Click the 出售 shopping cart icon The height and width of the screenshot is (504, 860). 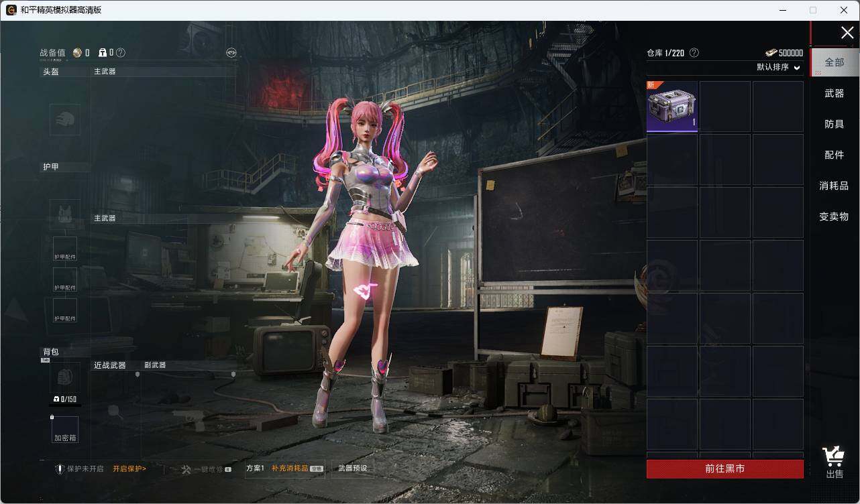pyautogui.click(x=834, y=456)
